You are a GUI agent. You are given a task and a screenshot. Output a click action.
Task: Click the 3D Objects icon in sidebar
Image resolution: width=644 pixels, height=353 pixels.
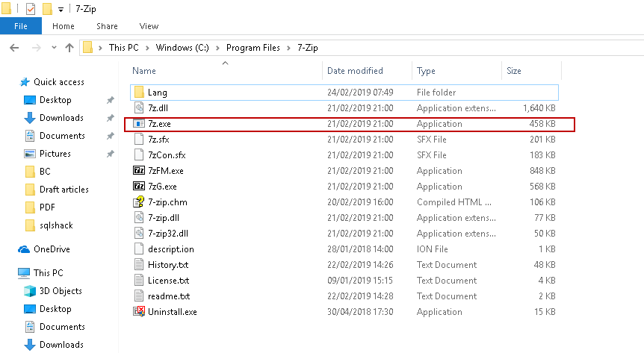tap(30, 291)
